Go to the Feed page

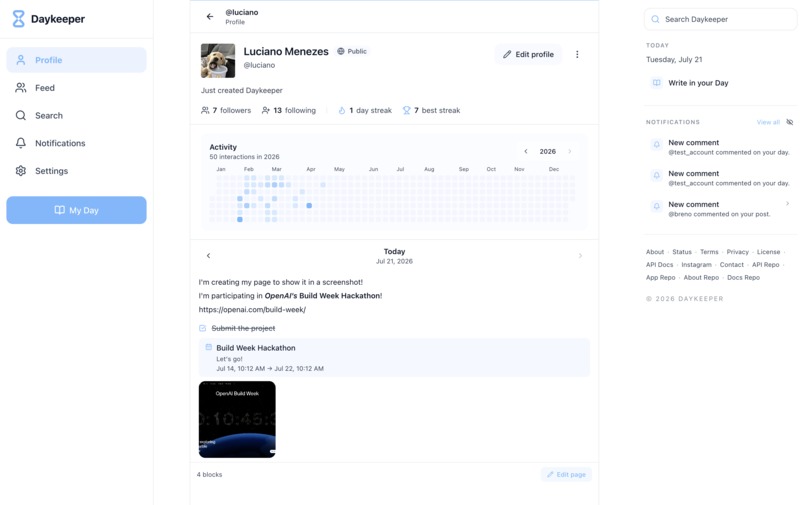click(76, 88)
